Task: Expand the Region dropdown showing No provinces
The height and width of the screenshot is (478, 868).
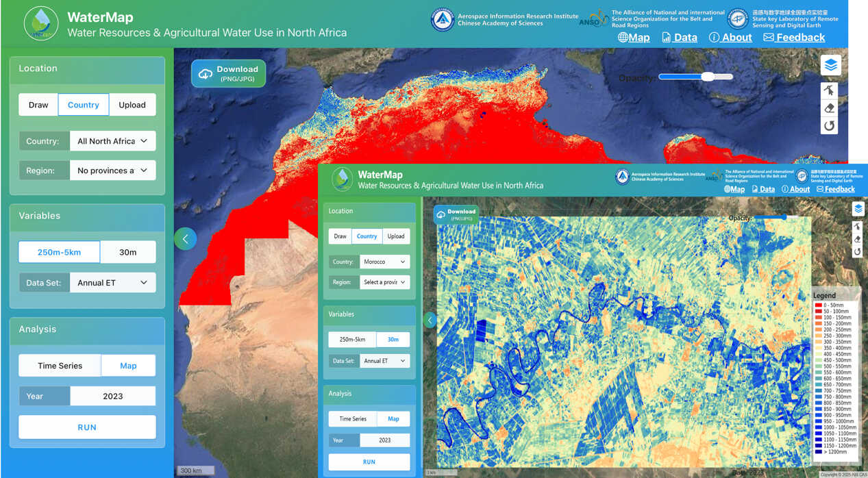Action: pyautogui.click(x=112, y=171)
